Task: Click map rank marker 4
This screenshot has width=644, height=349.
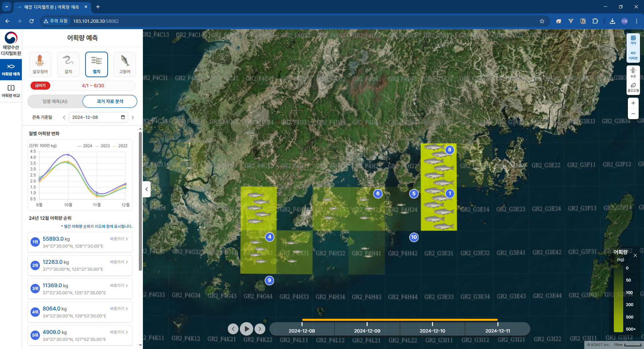Action: 270,237
